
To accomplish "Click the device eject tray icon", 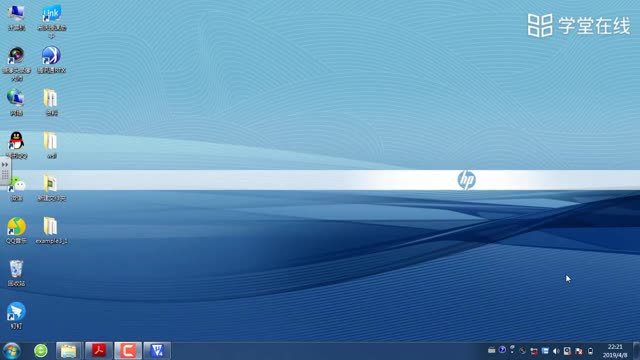I will point(591,351).
